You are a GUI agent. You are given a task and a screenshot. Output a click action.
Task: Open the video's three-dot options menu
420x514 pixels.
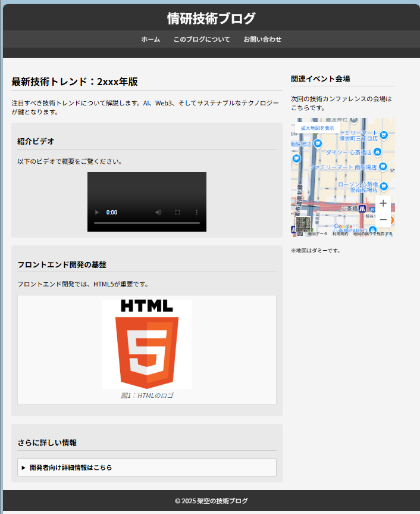coord(196,213)
